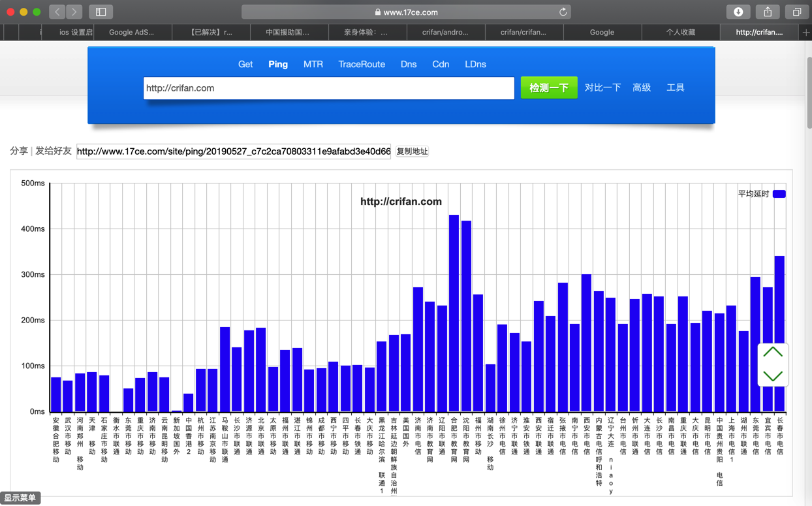The image size is (812, 506).
Task: Open the Google browser tab
Action: pyautogui.click(x=602, y=32)
